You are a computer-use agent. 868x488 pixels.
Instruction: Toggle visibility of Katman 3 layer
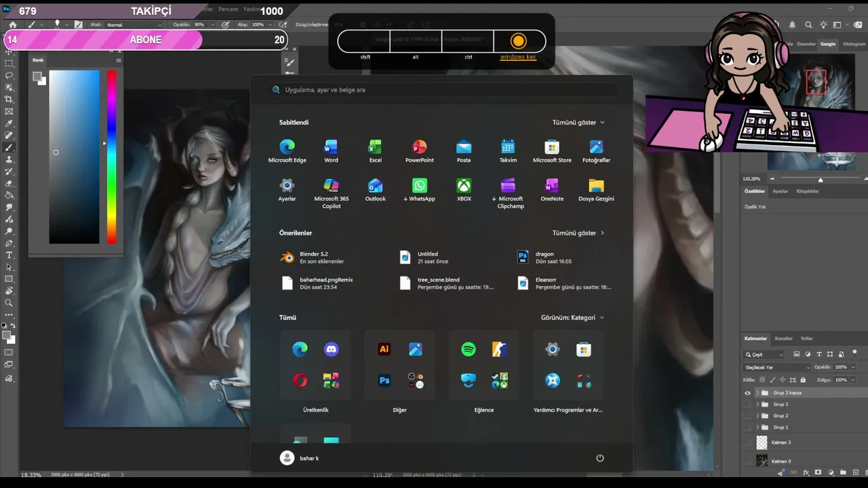[748, 443]
